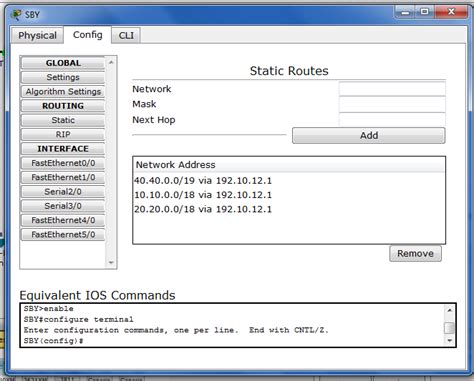Image resolution: width=474 pixels, height=381 pixels.
Task: Click sidebar scroll up arrow
Action: [x=111, y=62]
